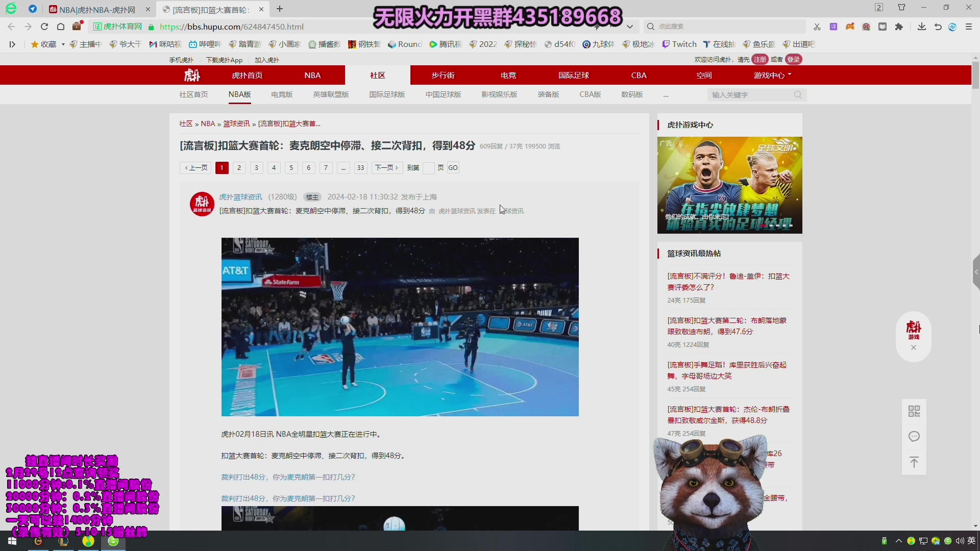
Task: Click the page number jump input box
Action: click(x=428, y=168)
